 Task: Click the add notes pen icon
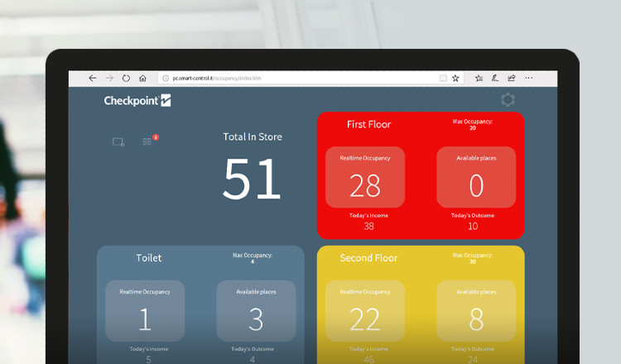[495, 78]
